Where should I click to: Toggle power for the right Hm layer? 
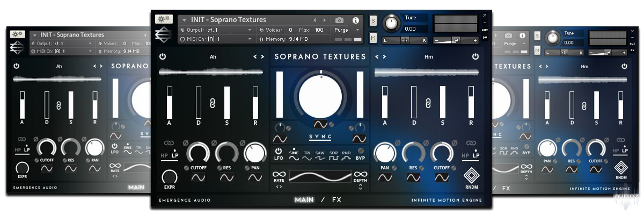[x=475, y=56]
